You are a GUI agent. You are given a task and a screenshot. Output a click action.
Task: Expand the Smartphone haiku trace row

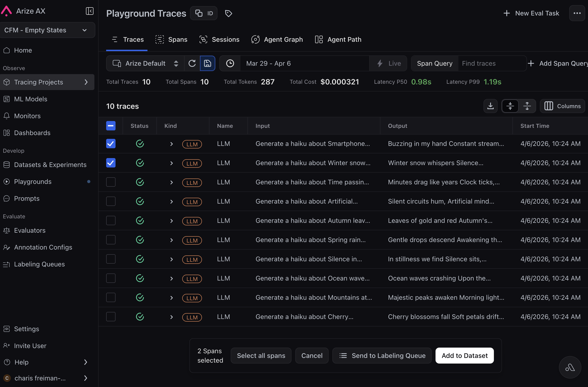(x=171, y=144)
